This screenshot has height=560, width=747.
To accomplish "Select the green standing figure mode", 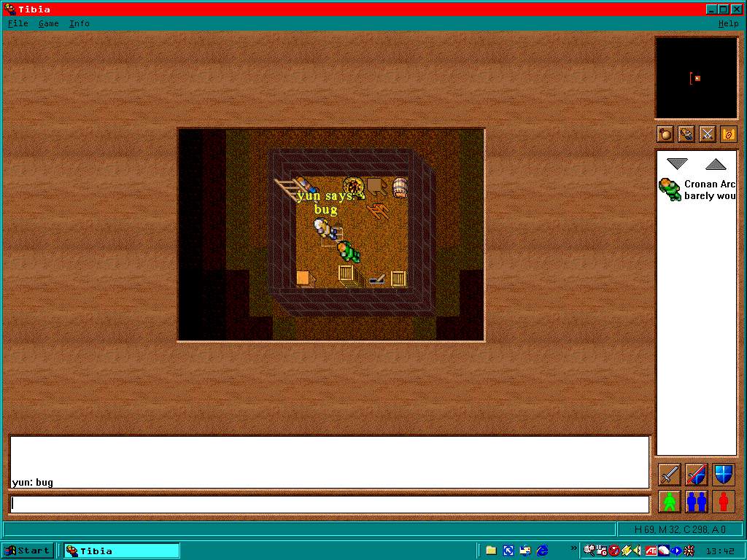I will (x=670, y=502).
